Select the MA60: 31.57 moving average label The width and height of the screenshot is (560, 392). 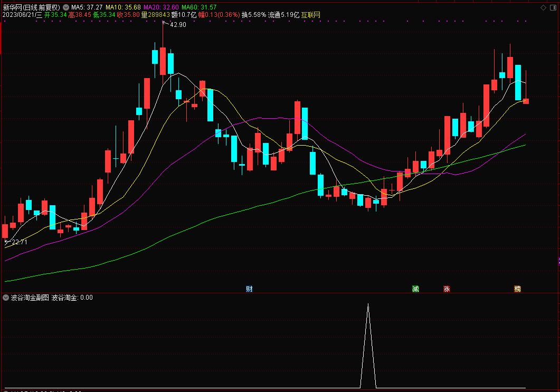[x=199, y=7]
